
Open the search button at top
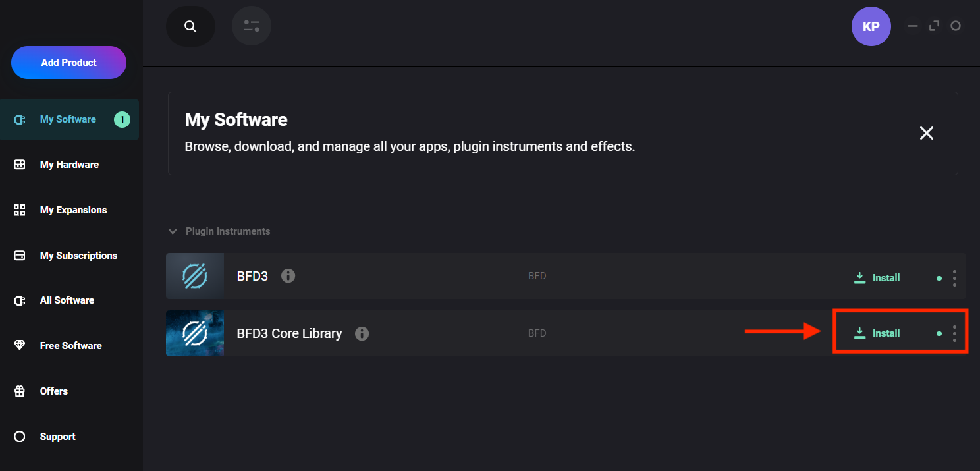point(190,26)
